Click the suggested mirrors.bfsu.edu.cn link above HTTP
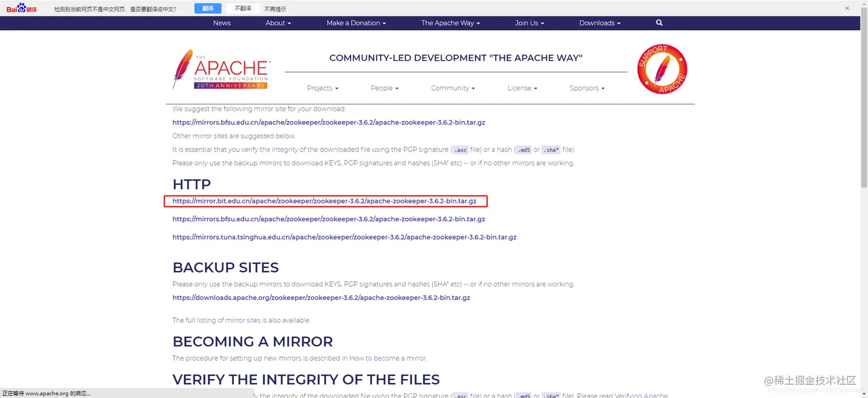 click(x=329, y=122)
